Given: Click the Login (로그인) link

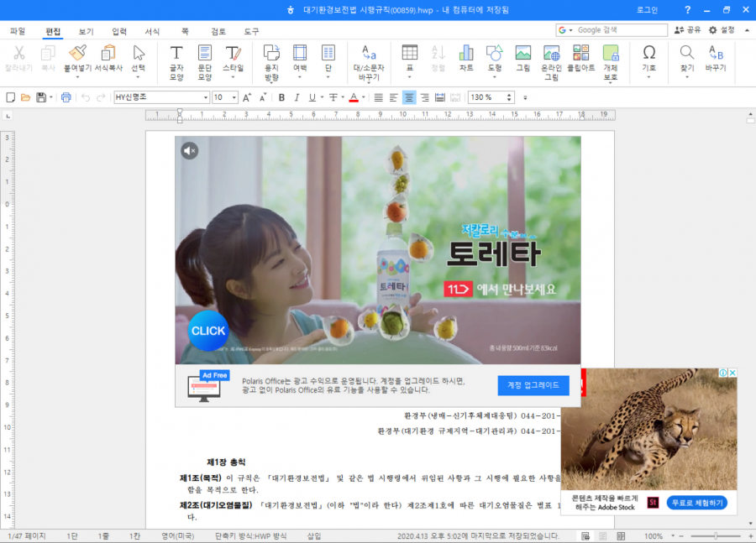Looking at the screenshot, I should click(x=647, y=9).
